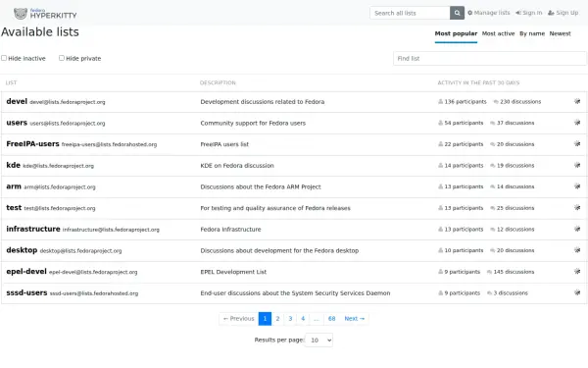Viewport: 588px width, 368px height.
Task: Click the Sign Up link
Action: coord(563,13)
